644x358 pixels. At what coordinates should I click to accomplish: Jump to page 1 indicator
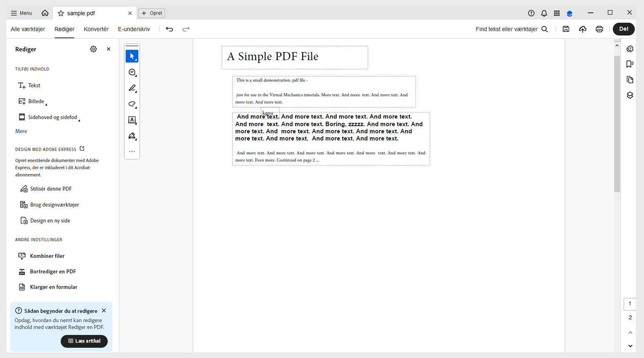tap(630, 304)
